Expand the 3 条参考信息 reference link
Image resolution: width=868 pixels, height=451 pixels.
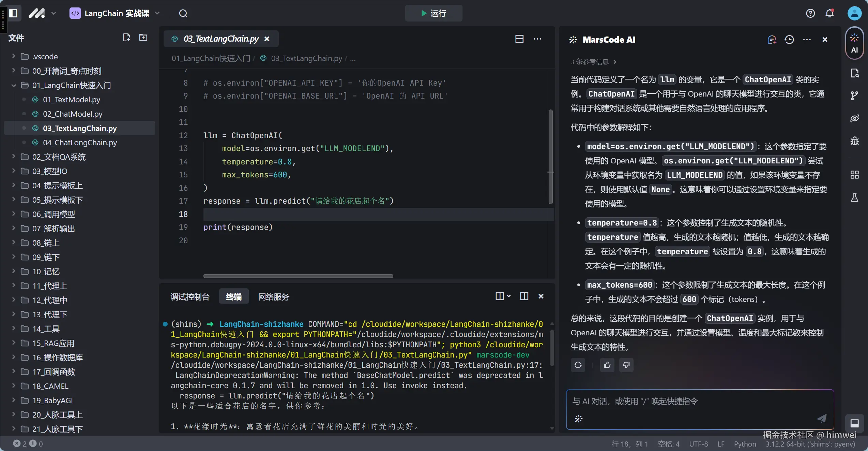point(593,62)
